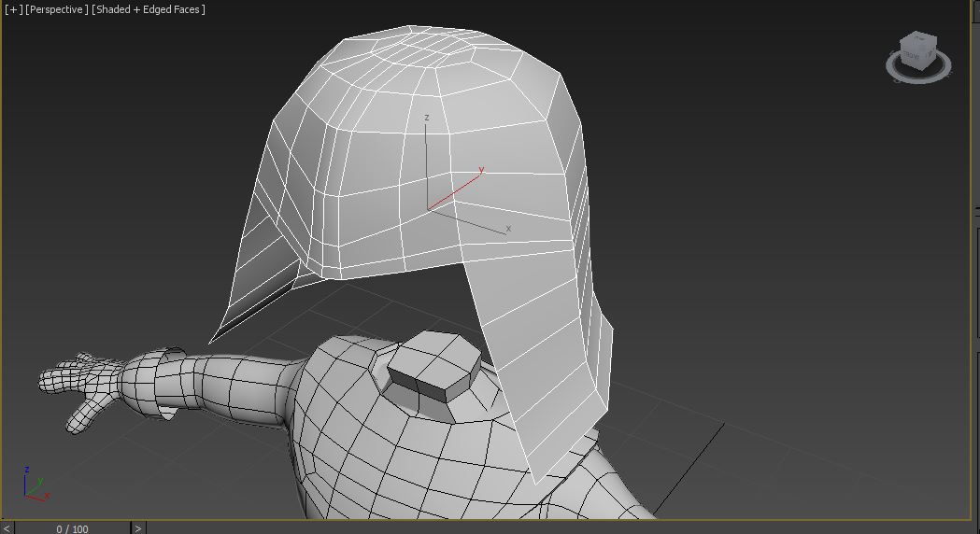Image resolution: width=980 pixels, height=534 pixels.
Task: Click the transform gizmo origin point
Action: coord(428,209)
